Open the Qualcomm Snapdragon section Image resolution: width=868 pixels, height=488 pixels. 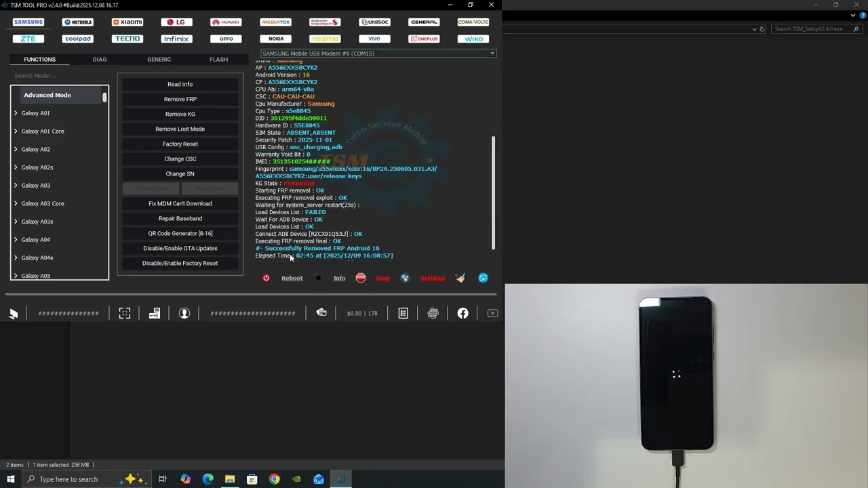325,22
